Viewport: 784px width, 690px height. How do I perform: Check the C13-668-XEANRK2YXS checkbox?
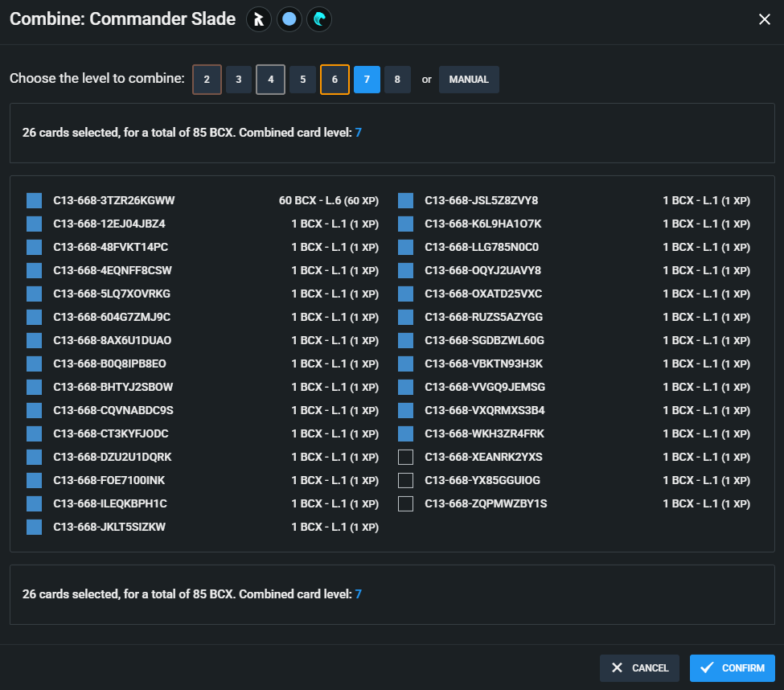point(405,457)
